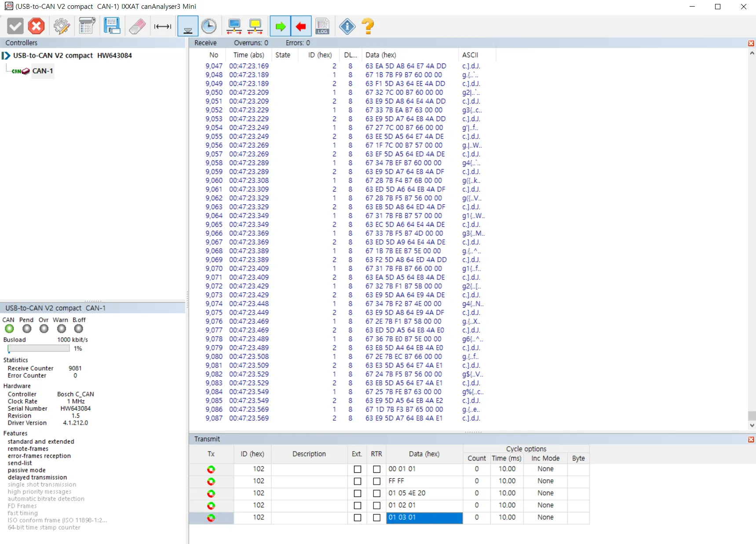Toggle RTR checkbox for data FF FF
Viewport: 756px width, 544px height.
pyautogui.click(x=377, y=482)
